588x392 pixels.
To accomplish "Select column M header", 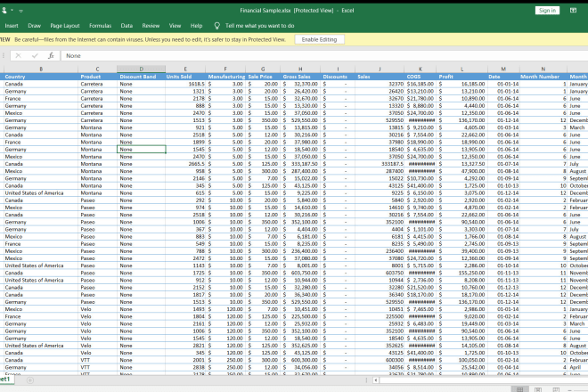I will pyautogui.click(x=503, y=69).
